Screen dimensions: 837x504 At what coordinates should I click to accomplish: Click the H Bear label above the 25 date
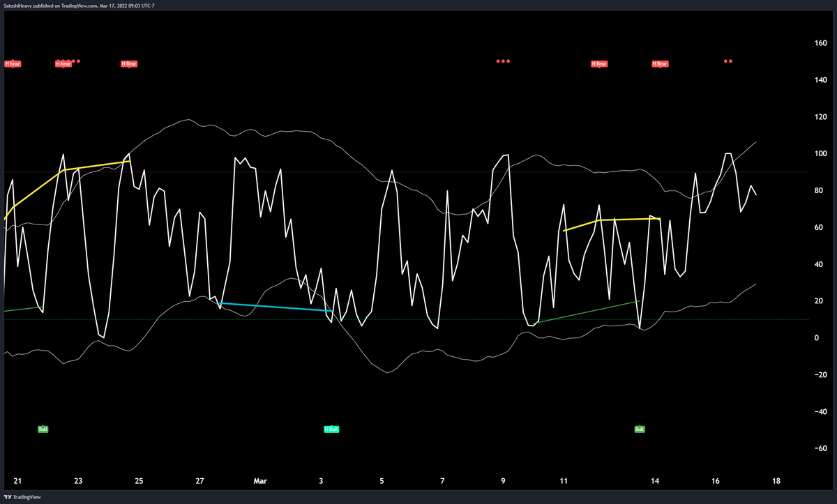(x=129, y=63)
